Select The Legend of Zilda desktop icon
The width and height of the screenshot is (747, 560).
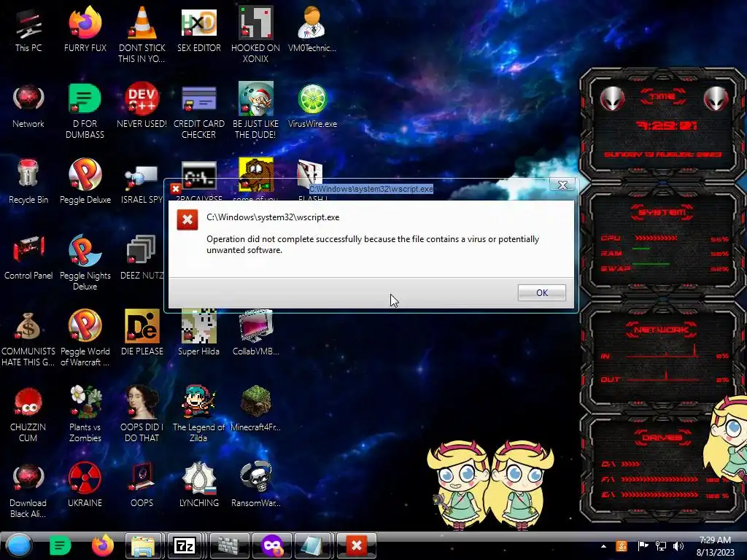198,413
